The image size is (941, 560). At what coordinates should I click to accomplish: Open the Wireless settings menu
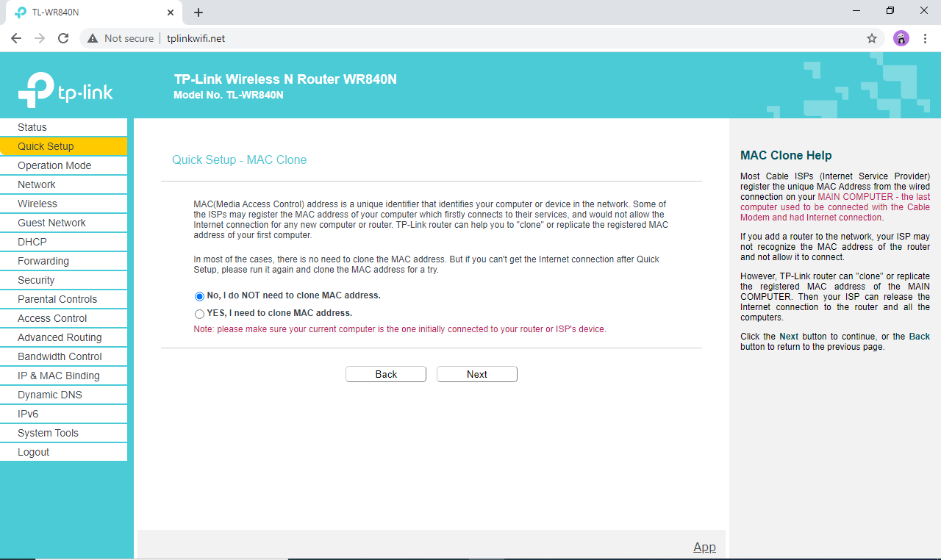[x=64, y=204]
